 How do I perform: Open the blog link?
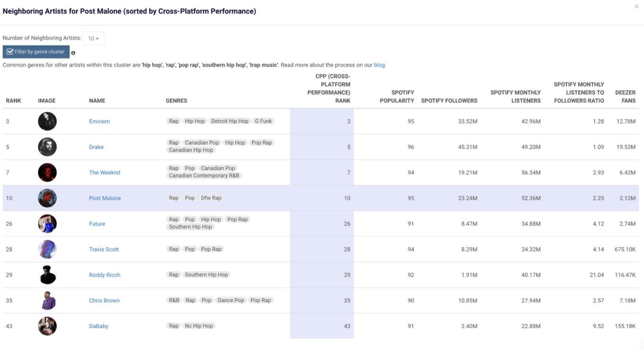coord(379,65)
